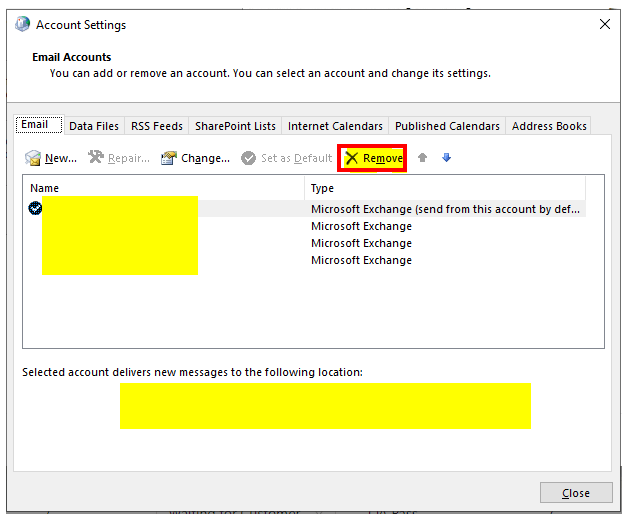Open the Data Files tab
Viewport: 627px width, 522px height.
coord(94,126)
